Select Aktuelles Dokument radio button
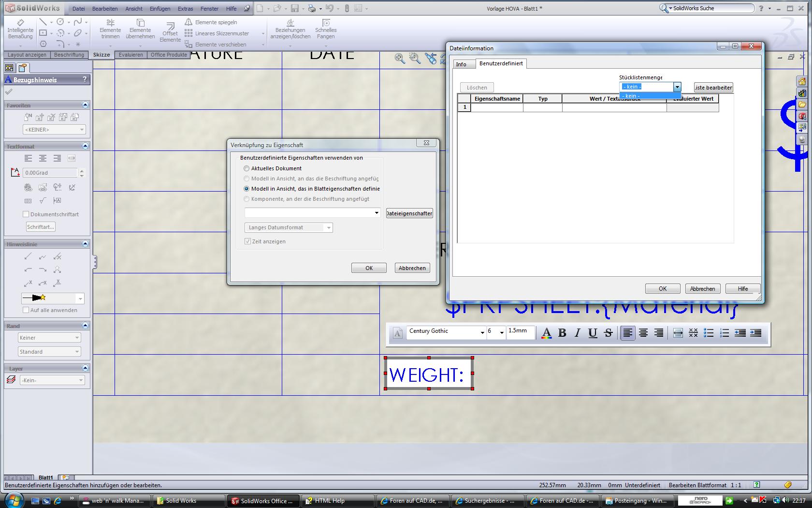This screenshot has height=508, width=812. tap(246, 168)
